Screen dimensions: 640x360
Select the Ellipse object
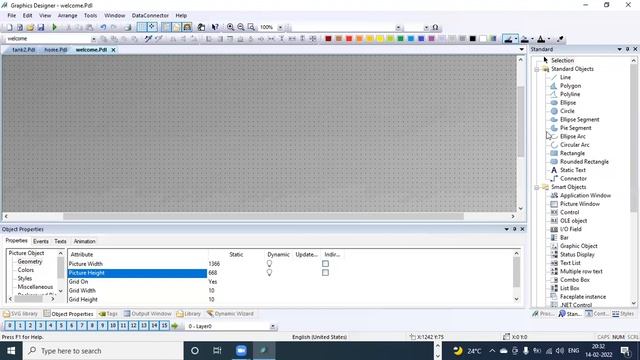coord(568,102)
